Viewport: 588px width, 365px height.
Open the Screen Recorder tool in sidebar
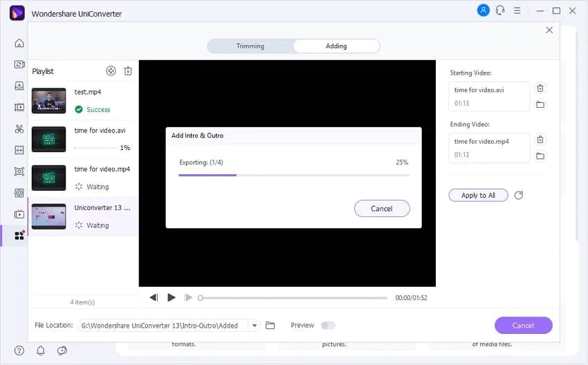pyautogui.click(x=19, y=171)
